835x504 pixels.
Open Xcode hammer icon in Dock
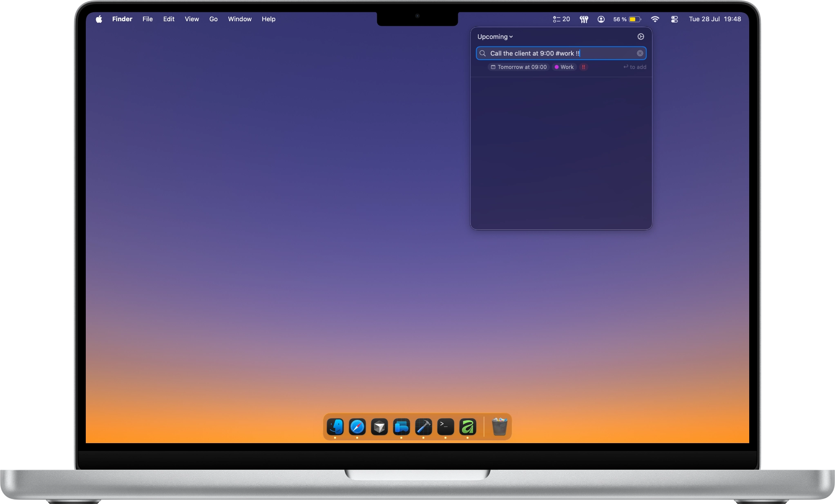coord(423,427)
